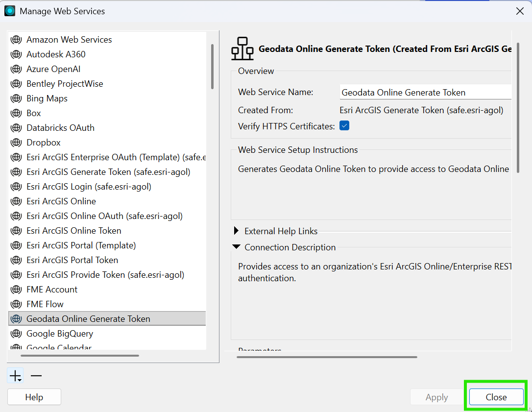Viewport: 532px width, 412px height.
Task: Select Esri ArcGIS Login (safe.esri-agol)
Action: 107,187
